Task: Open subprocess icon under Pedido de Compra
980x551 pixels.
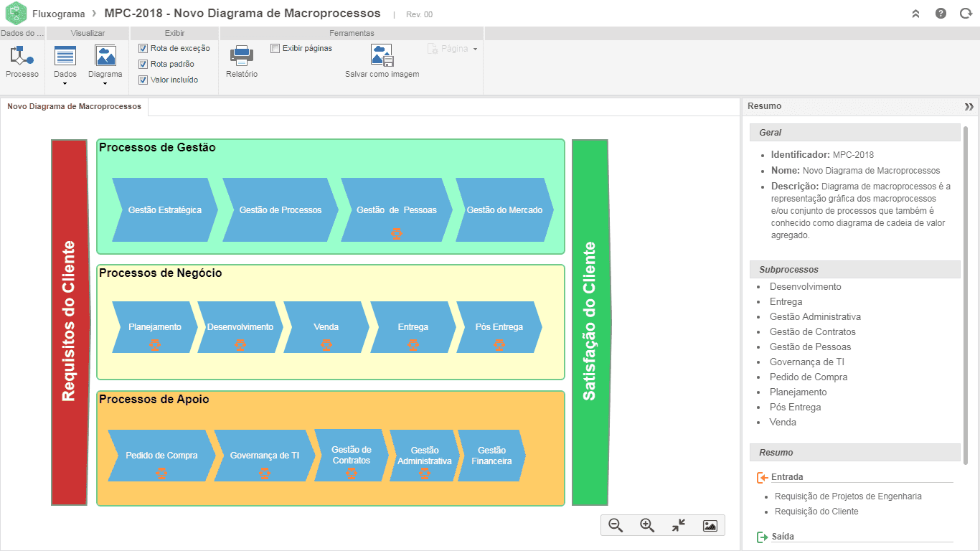Action: coord(161,473)
